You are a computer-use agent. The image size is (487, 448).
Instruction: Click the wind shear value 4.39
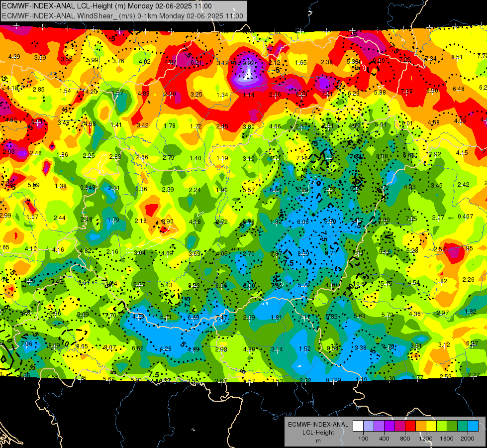point(14,57)
